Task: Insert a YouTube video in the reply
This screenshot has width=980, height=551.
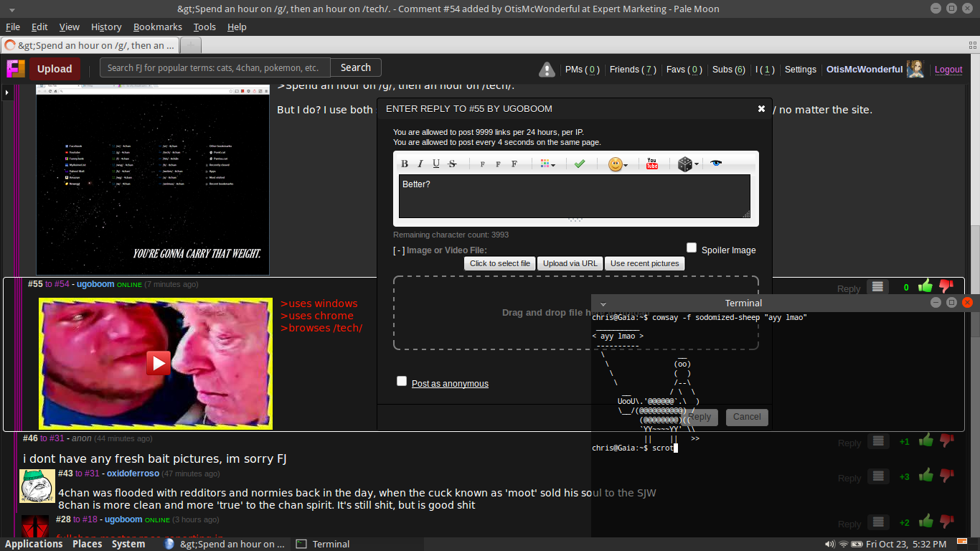Action: (651, 164)
